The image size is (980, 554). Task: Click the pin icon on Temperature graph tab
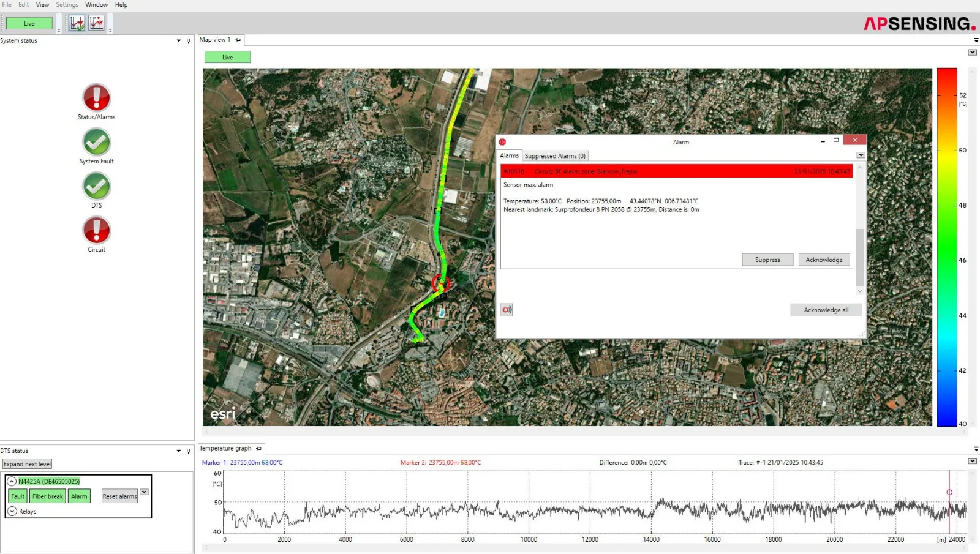258,449
